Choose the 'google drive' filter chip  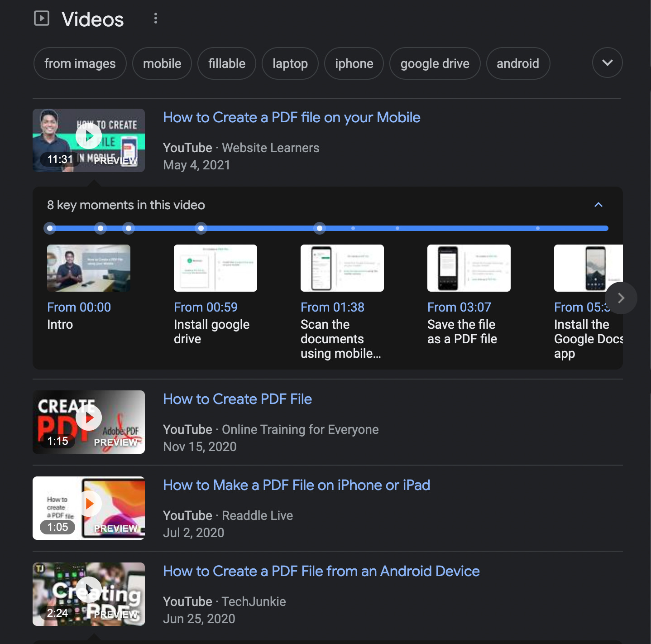[435, 63]
